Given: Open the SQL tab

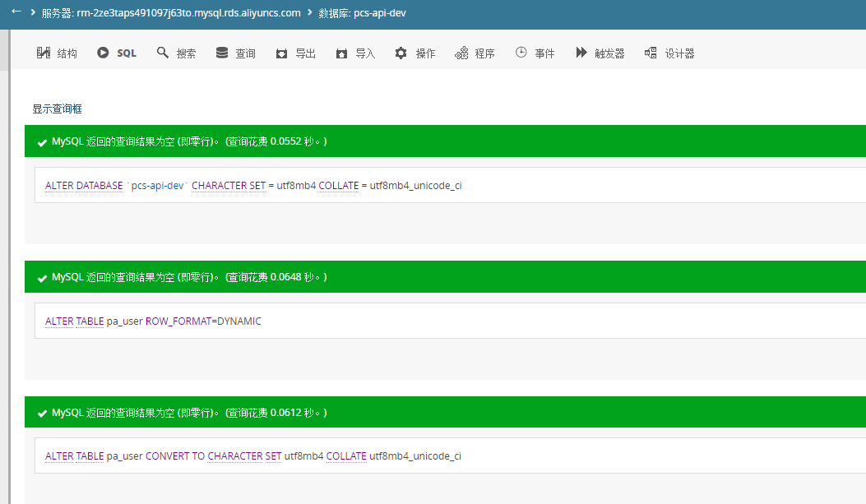Looking at the screenshot, I should point(117,53).
